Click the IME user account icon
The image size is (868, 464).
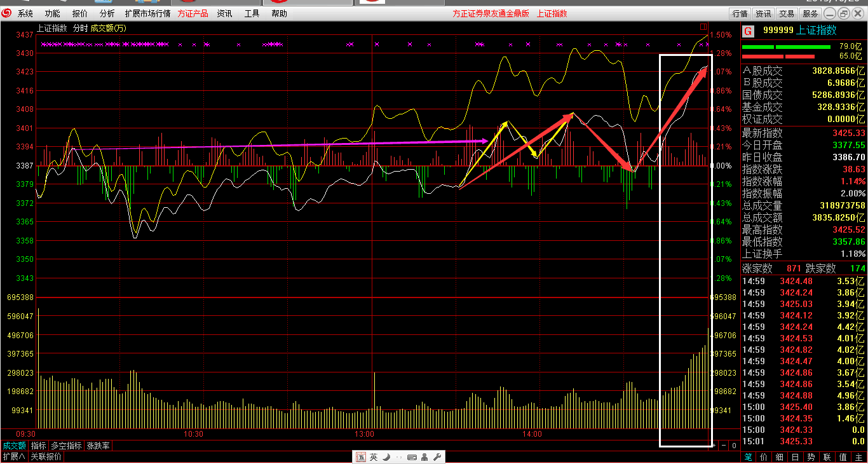coord(425,457)
